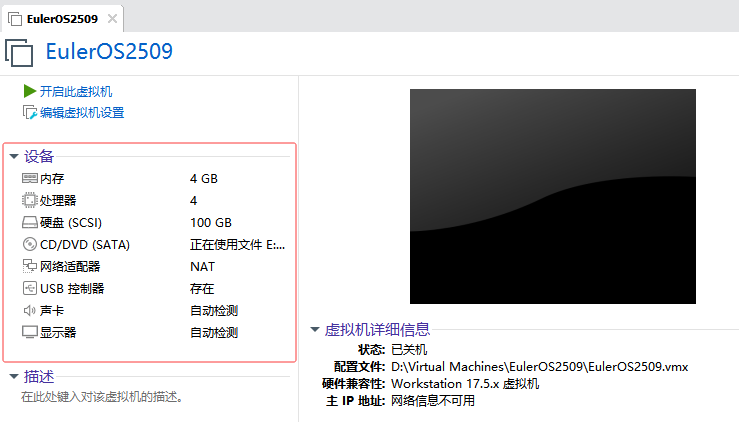Click the network adapter icon

29,266
